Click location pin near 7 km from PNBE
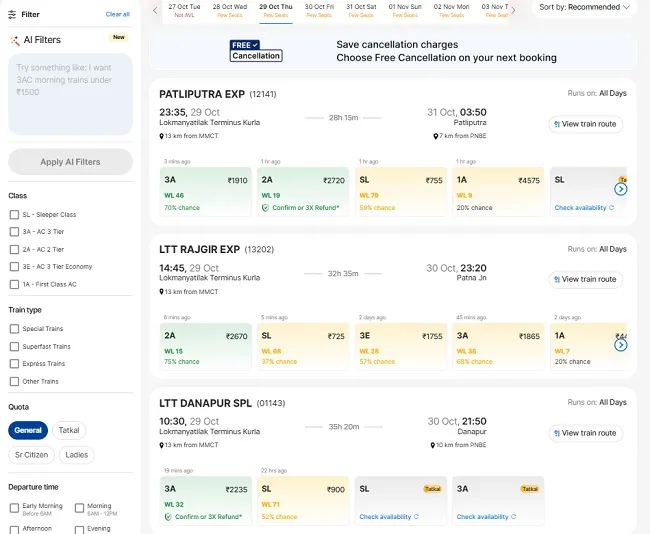650x534 pixels. pos(436,136)
